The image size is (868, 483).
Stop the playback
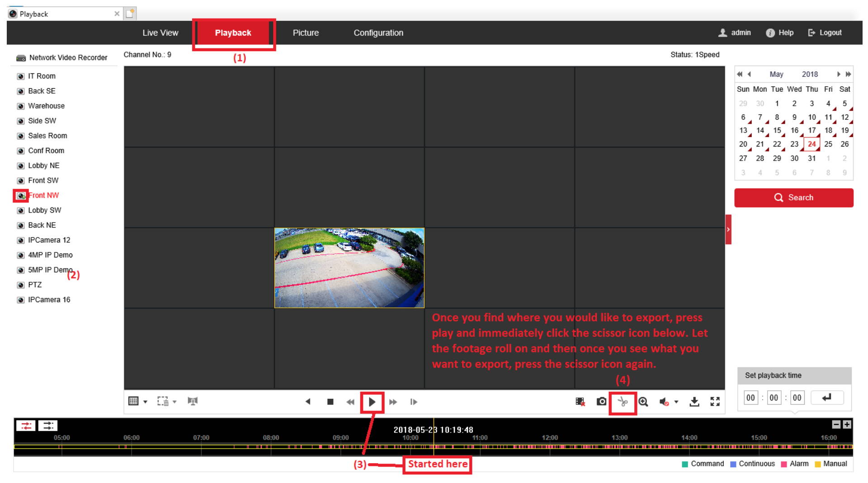click(330, 402)
